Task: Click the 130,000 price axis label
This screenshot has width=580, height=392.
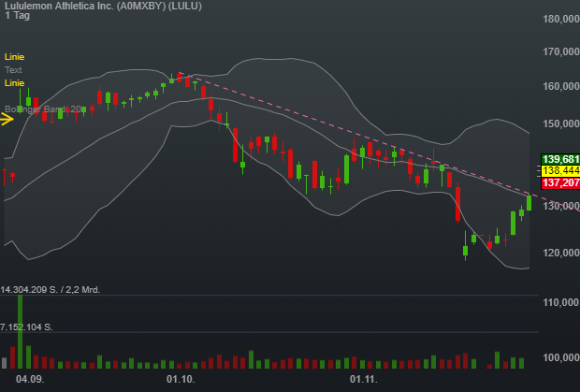Action: [561, 206]
